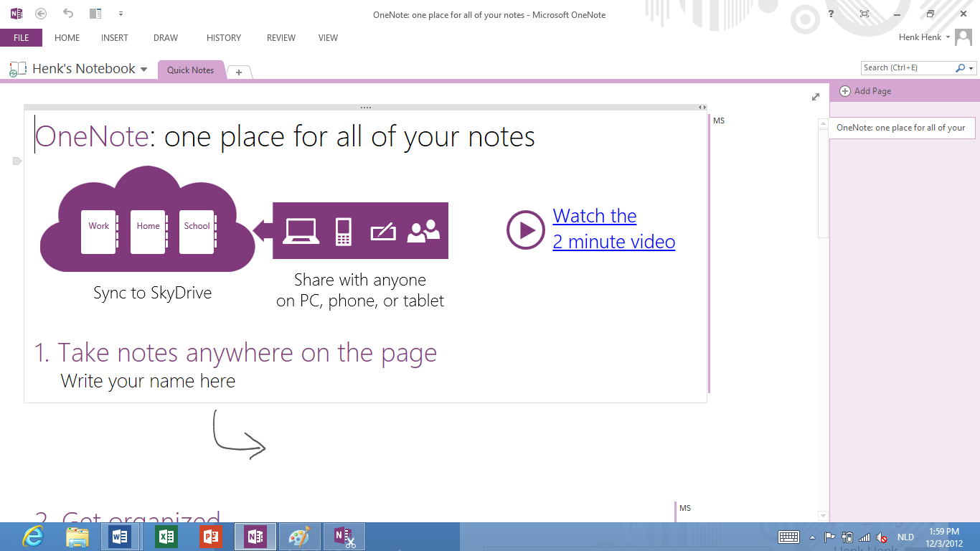Click the paragraph handle beside the title
The width and height of the screenshot is (980, 551).
coord(17,161)
